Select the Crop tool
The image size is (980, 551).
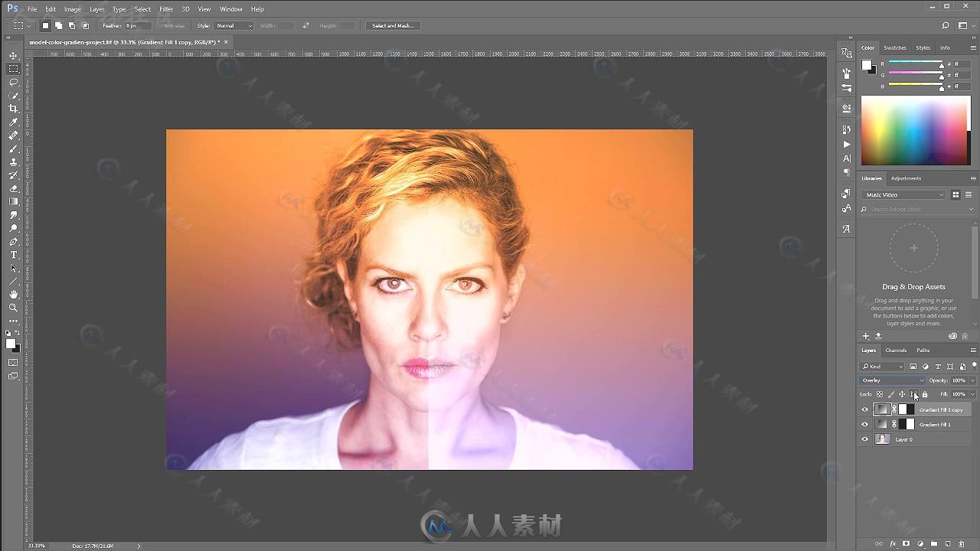(14, 109)
